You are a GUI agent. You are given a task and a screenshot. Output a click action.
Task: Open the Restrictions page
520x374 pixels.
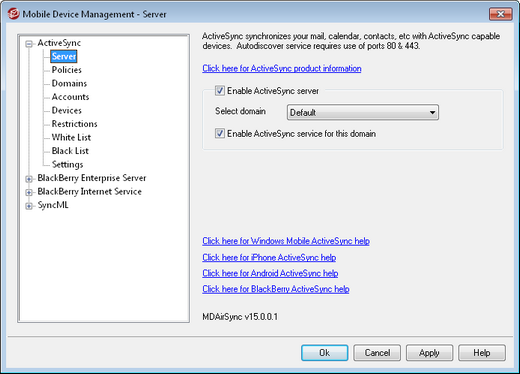pyautogui.click(x=75, y=124)
